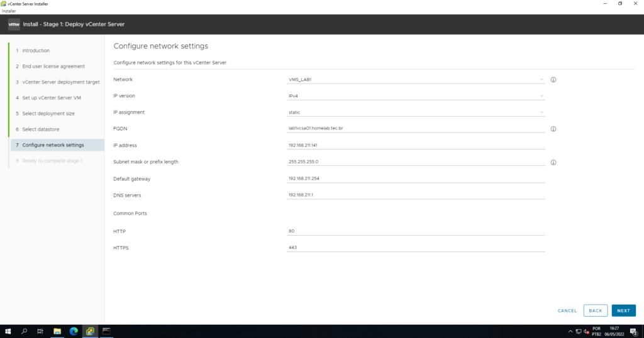Click the volume tray icon
644x338 pixels.
pos(586,332)
